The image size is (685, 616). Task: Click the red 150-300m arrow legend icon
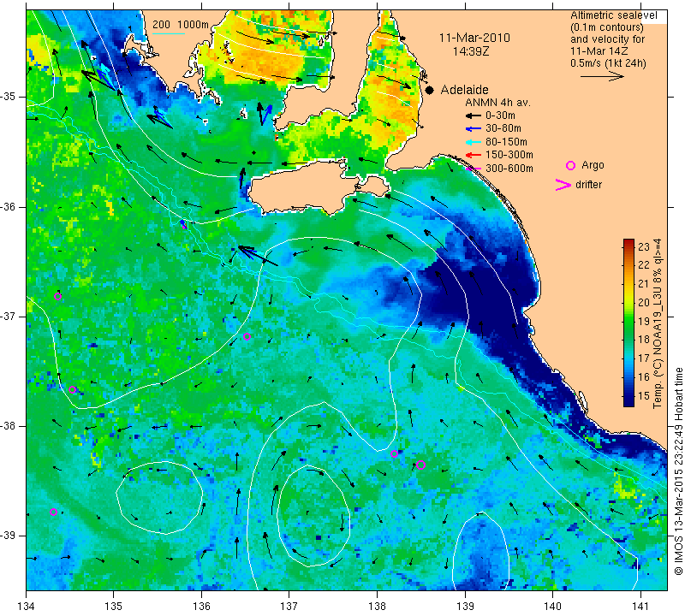(474, 155)
